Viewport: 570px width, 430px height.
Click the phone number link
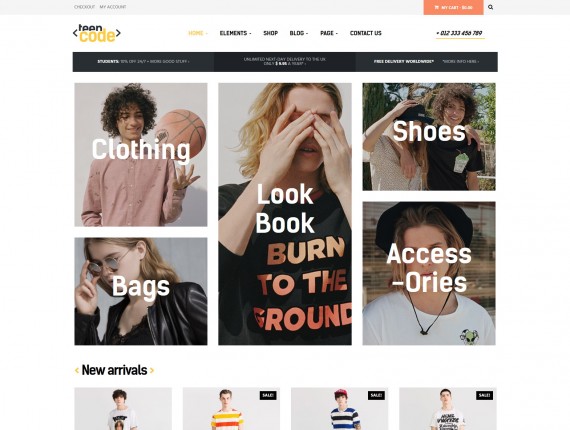point(460,33)
